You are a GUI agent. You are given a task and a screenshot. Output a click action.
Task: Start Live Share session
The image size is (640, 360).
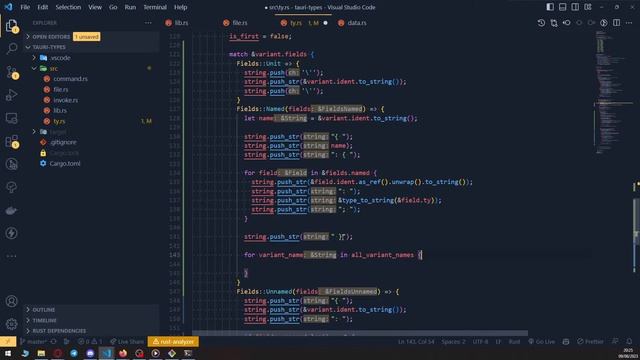(x=127, y=342)
